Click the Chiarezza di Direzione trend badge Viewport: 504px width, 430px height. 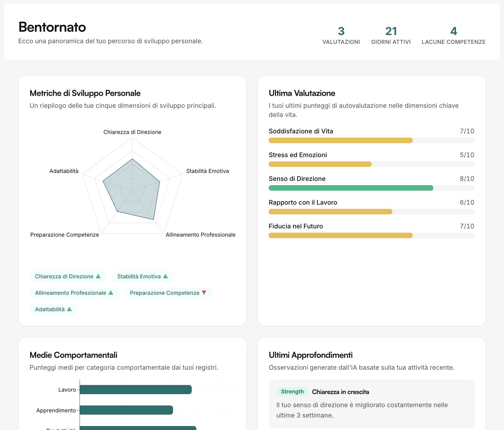tap(68, 276)
